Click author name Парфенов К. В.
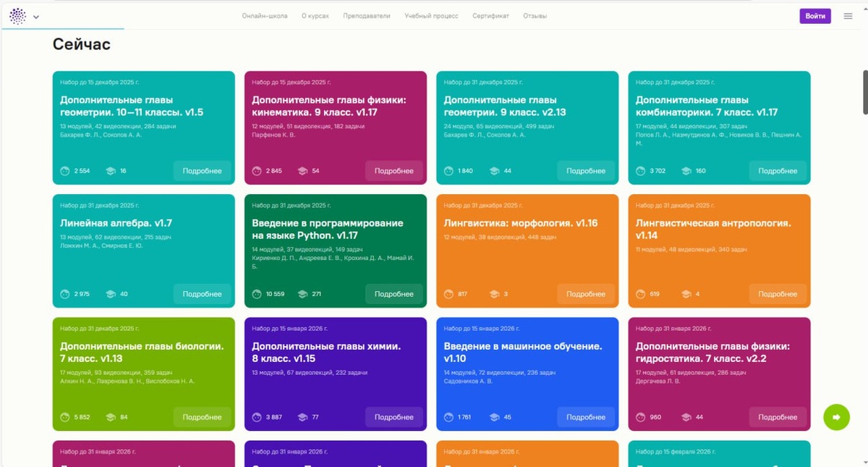The image size is (868, 467). point(273,135)
